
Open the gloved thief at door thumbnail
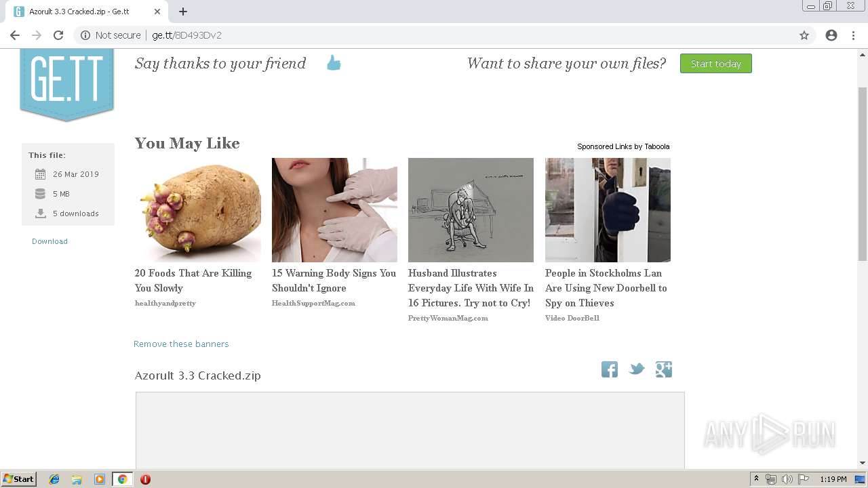[x=608, y=210]
